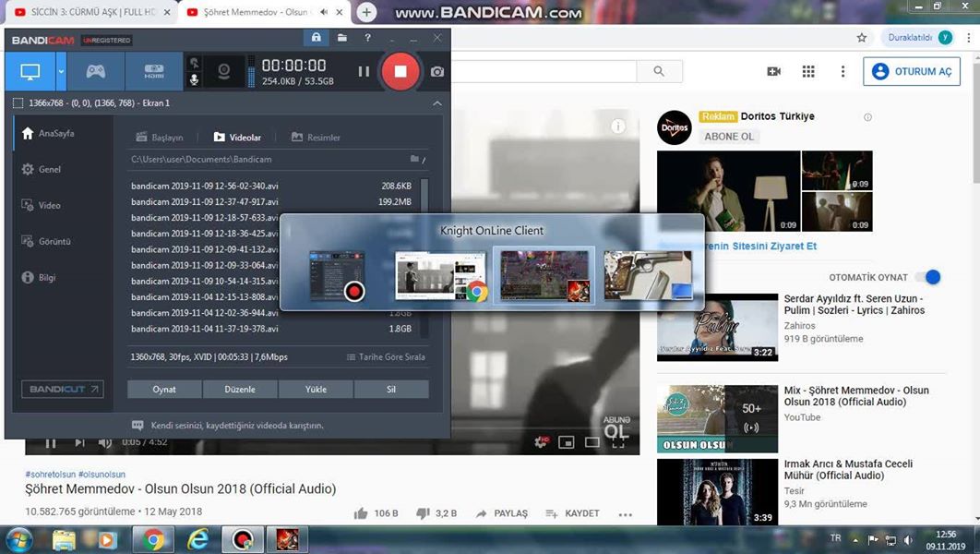Click the YouTube search button

pos(660,71)
